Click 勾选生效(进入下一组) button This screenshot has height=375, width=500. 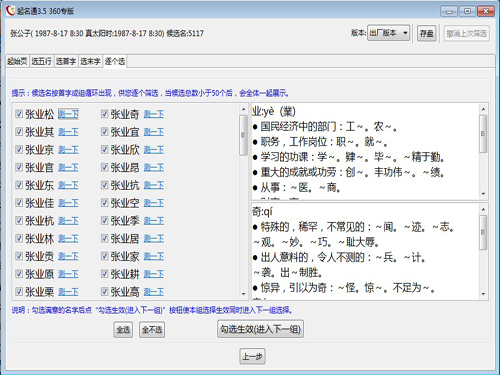[x=260, y=329]
